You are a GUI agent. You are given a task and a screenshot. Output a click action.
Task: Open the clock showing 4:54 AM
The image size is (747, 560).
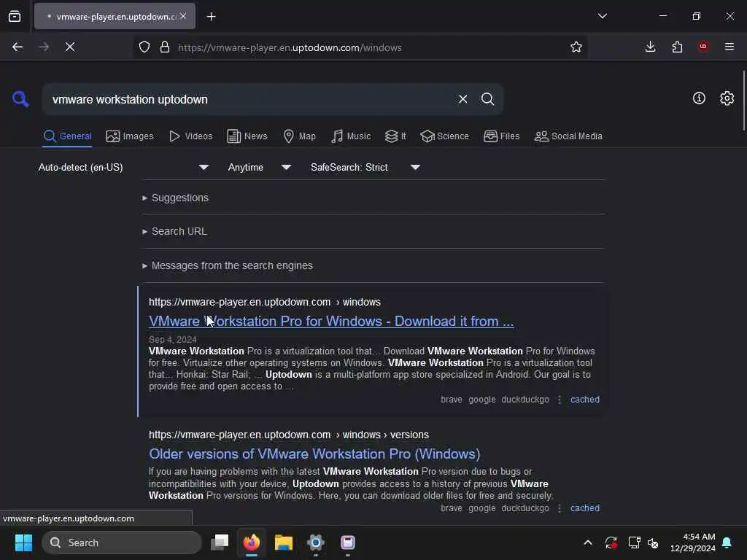(x=693, y=542)
